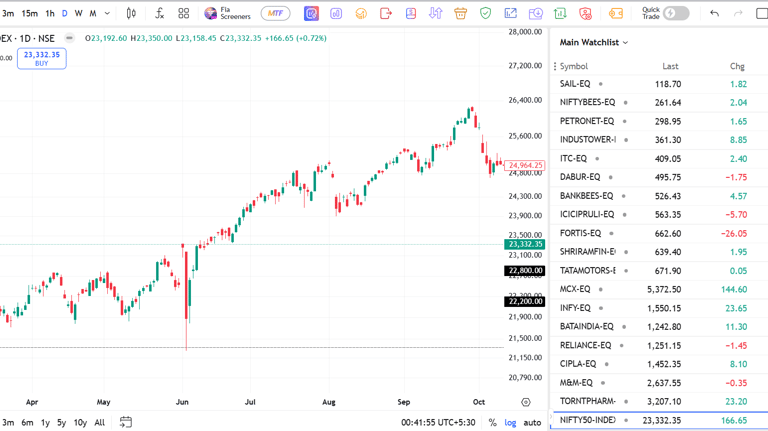The height and width of the screenshot is (431, 768).
Task: Undo the last chart action
Action: click(715, 14)
